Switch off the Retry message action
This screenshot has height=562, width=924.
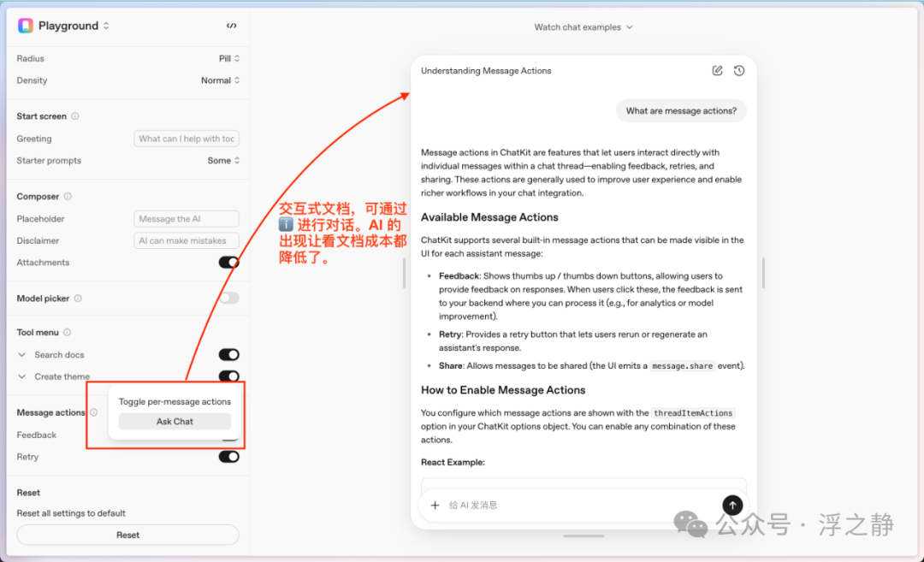pyautogui.click(x=228, y=457)
